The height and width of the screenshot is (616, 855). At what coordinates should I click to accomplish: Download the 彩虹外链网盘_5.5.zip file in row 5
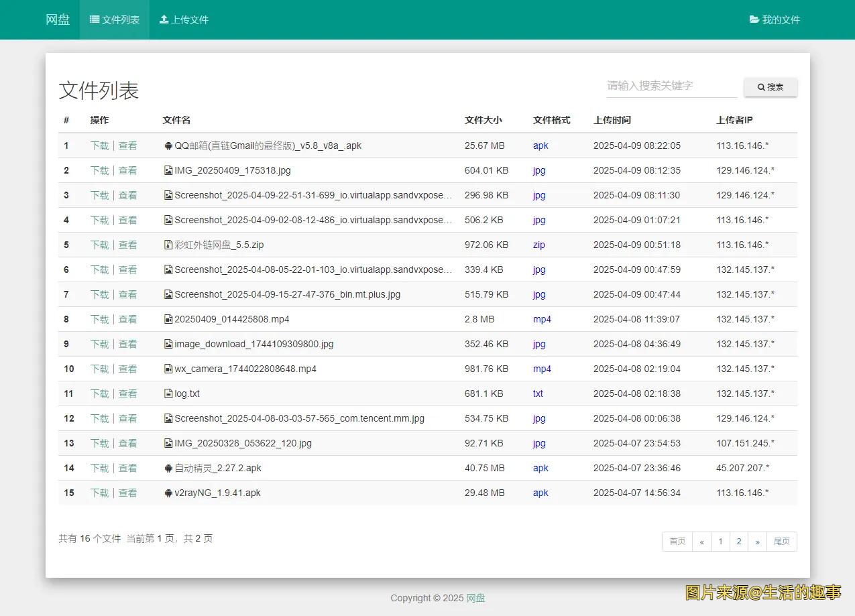99,245
